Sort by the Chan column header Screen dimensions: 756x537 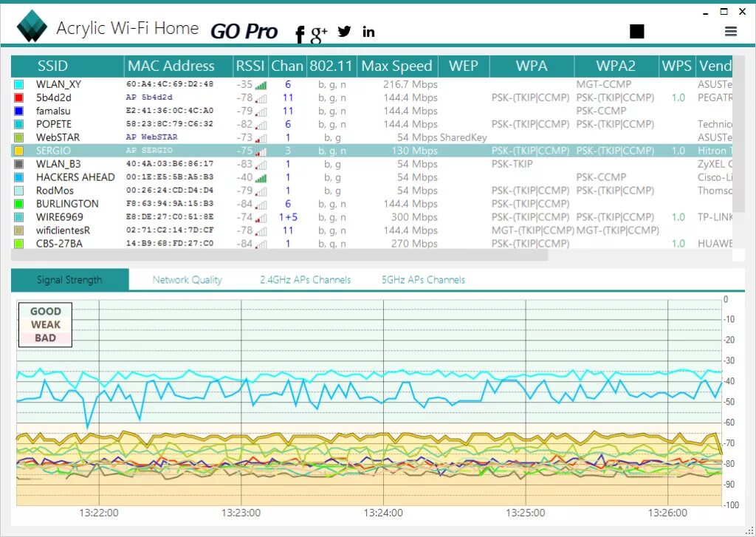pyautogui.click(x=287, y=66)
